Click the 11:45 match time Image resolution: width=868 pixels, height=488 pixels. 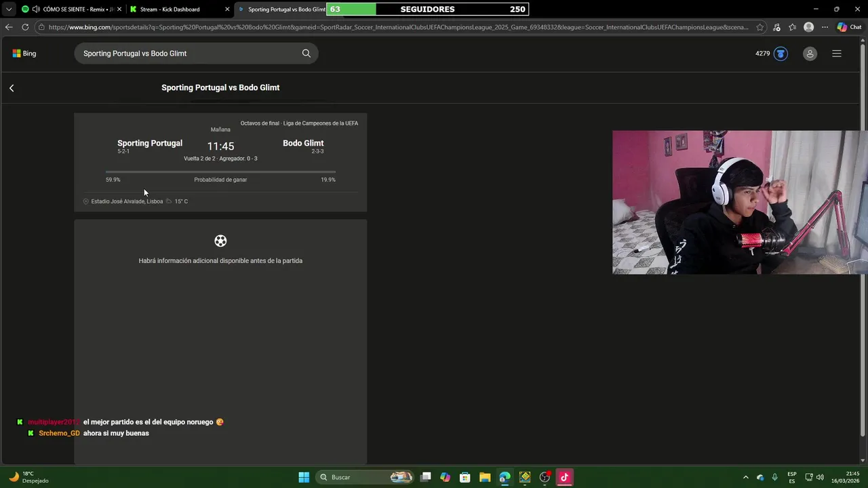click(x=220, y=146)
